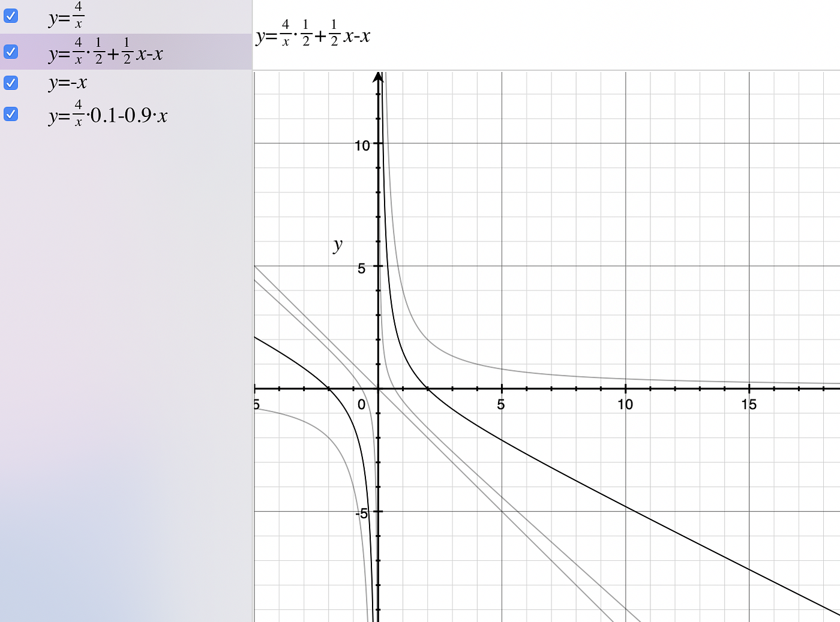The height and width of the screenshot is (622, 840).
Task: Click the 15 label on the x axis
Action: click(x=749, y=405)
